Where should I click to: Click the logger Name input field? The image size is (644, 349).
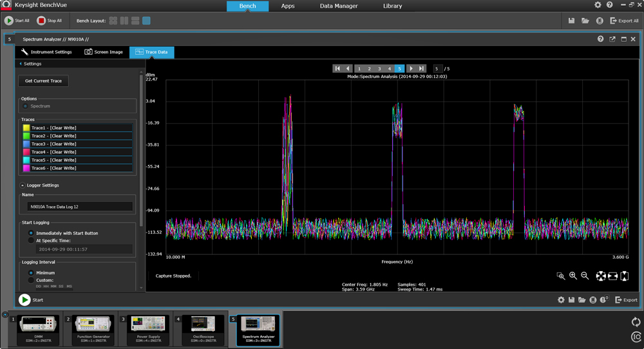coord(80,207)
